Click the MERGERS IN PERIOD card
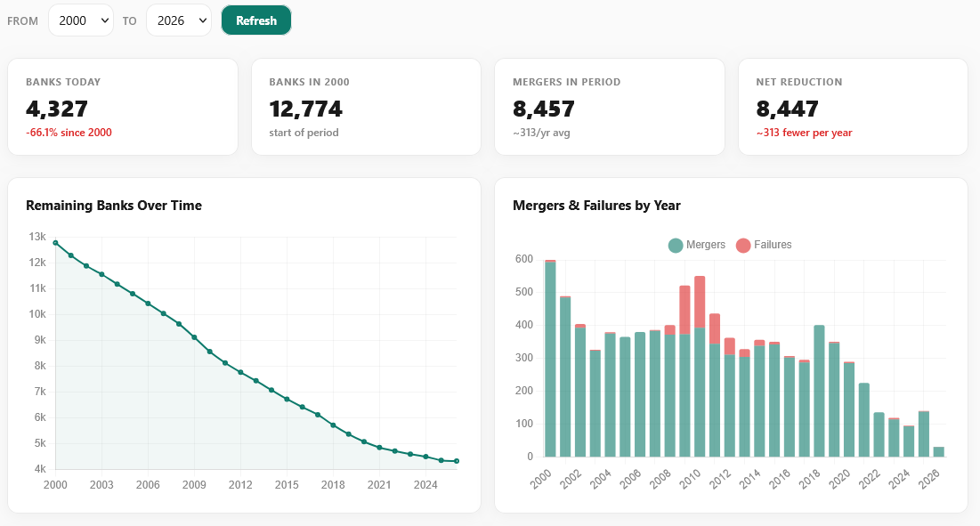Viewport: 980px width, 526px height. tap(609, 106)
